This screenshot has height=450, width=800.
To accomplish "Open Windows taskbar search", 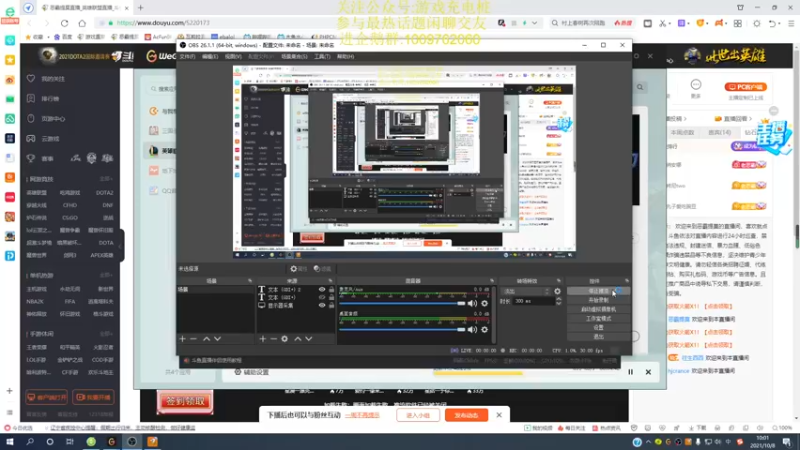I will [x=30, y=442].
